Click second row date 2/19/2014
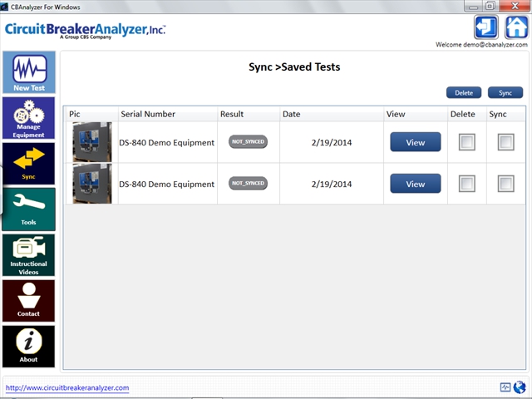 tap(332, 184)
